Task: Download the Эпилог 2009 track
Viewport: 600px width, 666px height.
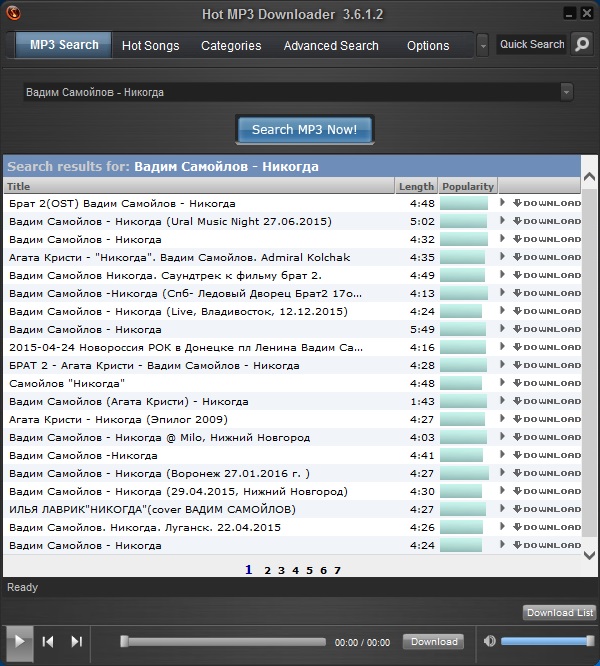Action: click(x=547, y=419)
